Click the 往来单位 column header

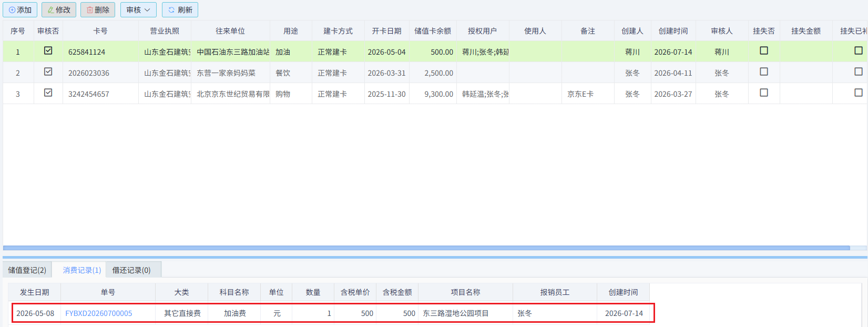click(230, 31)
